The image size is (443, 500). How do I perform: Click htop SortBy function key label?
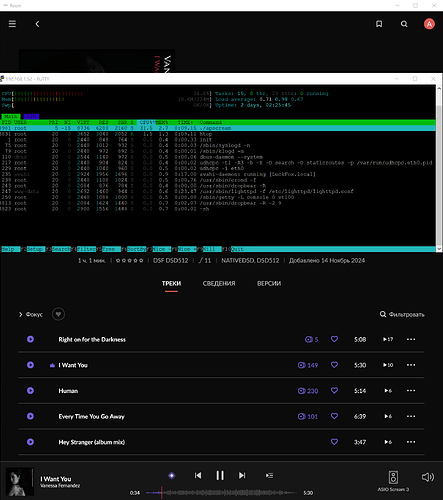136,249
